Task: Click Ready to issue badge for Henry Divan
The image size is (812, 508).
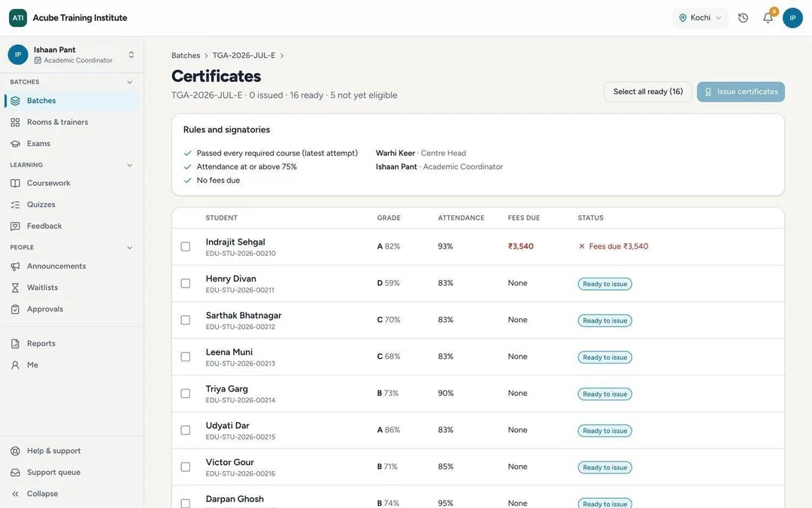Action: point(604,284)
